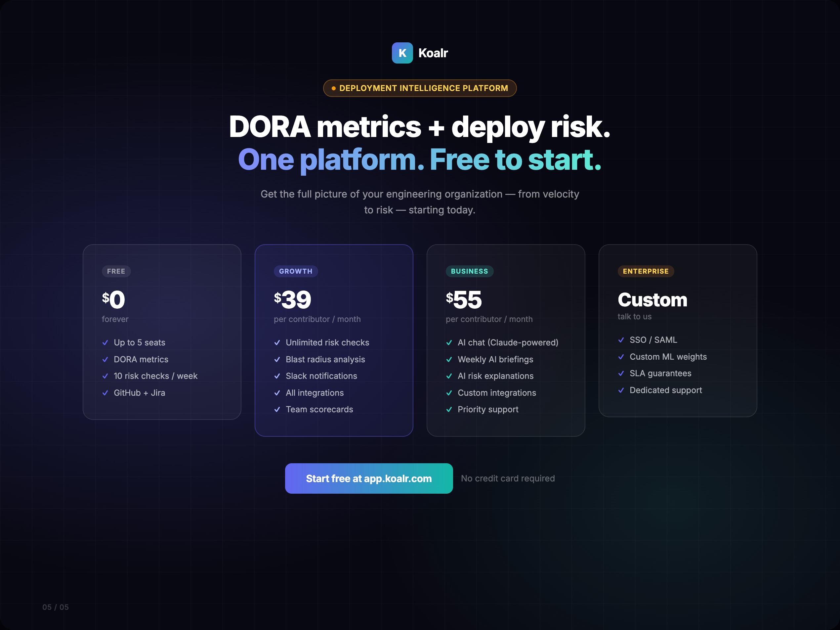Click checkmark beside Up to 5 seats
The width and height of the screenshot is (840, 630).
tap(105, 342)
